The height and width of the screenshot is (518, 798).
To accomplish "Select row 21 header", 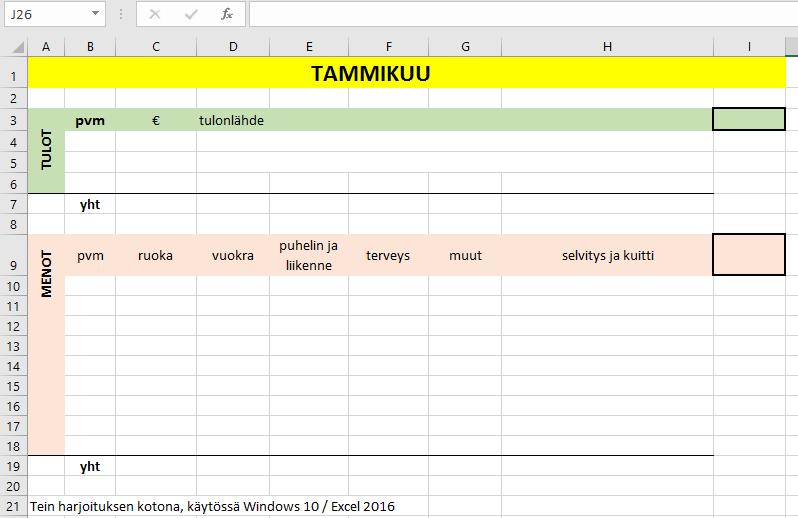I will click(14, 506).
